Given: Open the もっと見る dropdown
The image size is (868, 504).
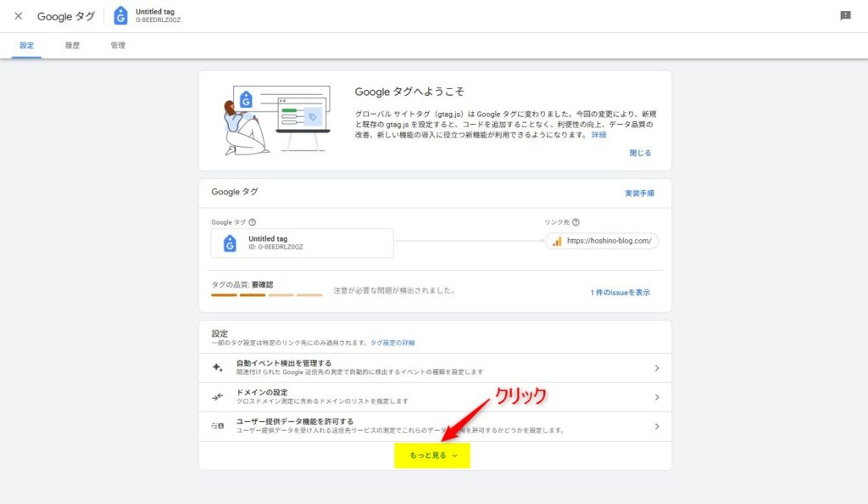Looking at the screenshot, I should point(432,455).
